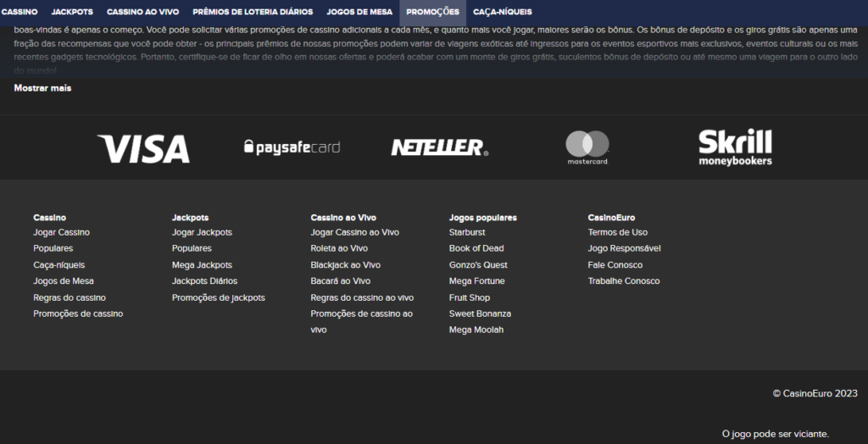This screenshot has height=444, width=868.
Task: Open the Jogar Cassino footer link
Action: (61, 232)
